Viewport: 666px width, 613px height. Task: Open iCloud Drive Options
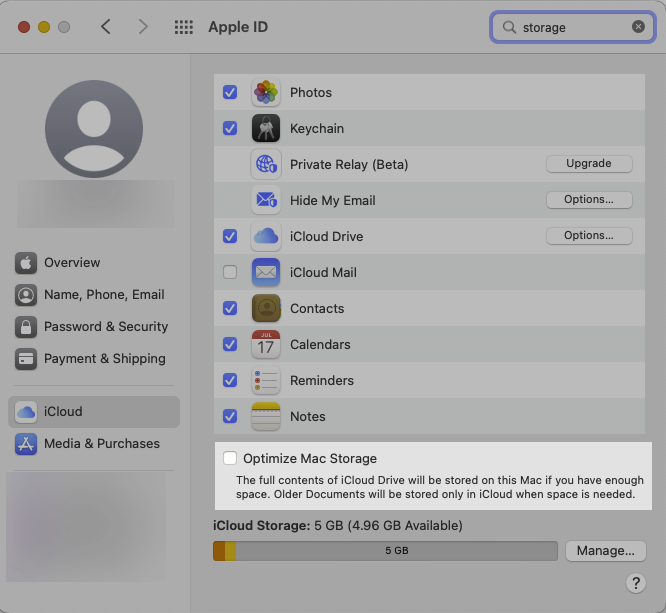[x=589, y=236]
